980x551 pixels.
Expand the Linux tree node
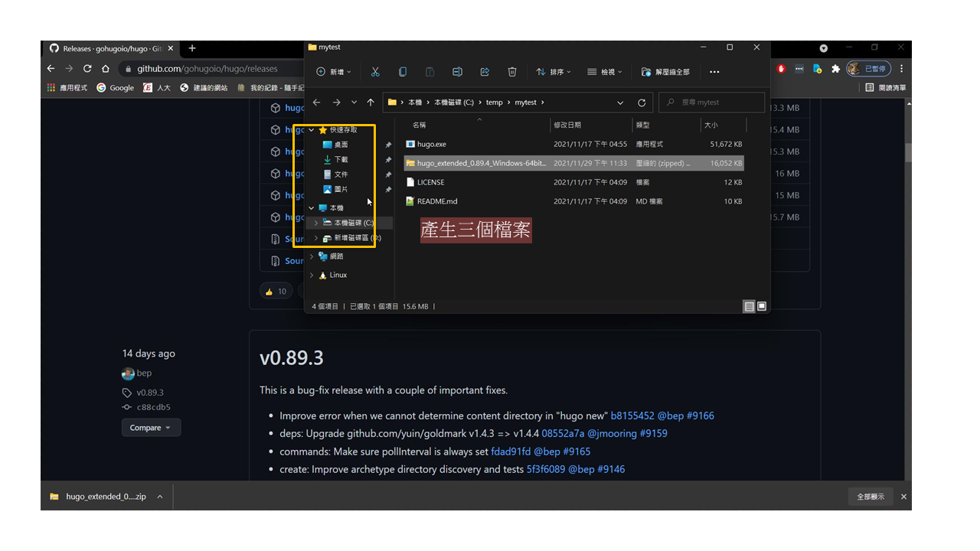(312, 275)
